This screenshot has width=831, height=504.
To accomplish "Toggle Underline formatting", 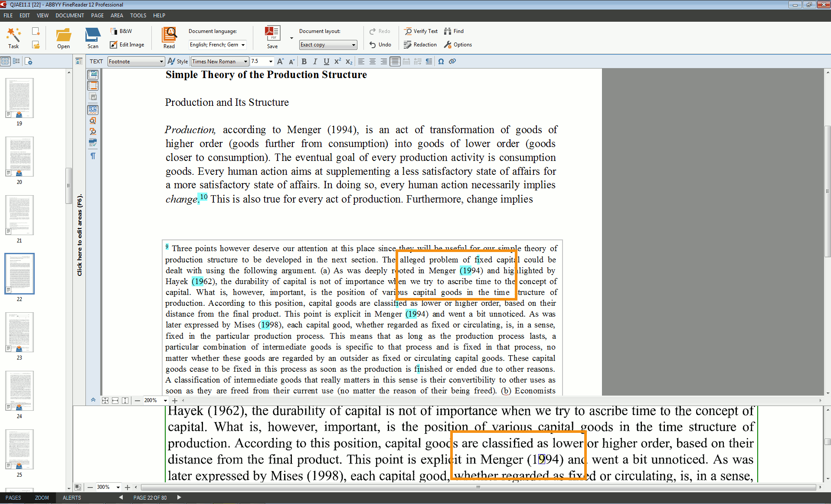I will (327, 62).
